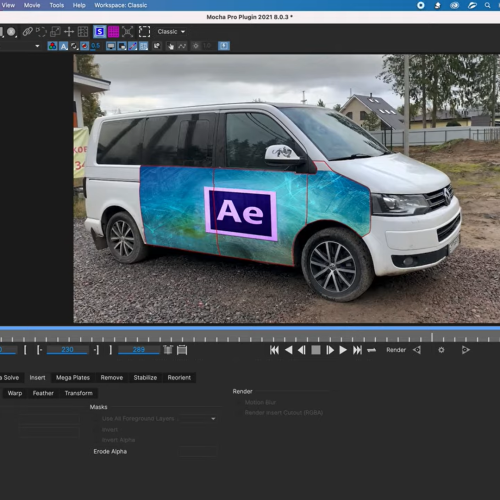Viewport: 500px width, 500px height.
Task: Play the clip backwards
Action: (289, 350)
